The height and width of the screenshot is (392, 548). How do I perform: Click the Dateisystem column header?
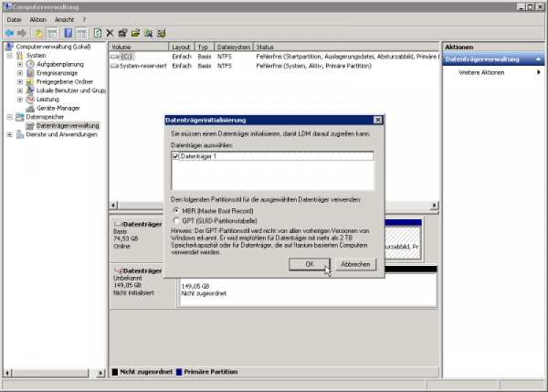[x=233, y=46]
